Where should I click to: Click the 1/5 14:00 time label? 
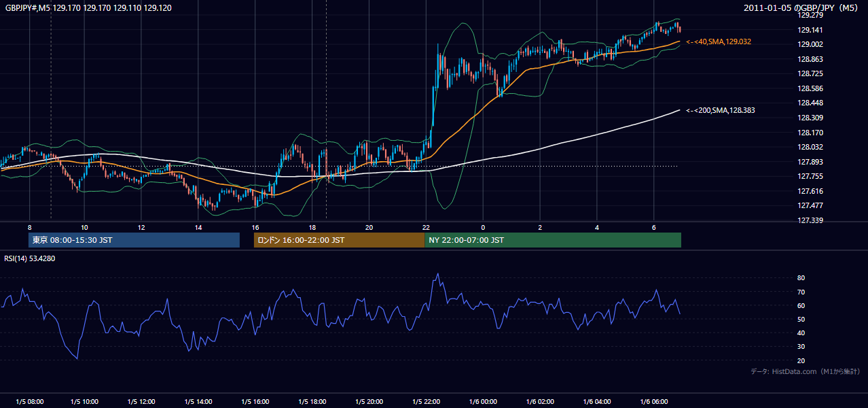pos(198,402)
